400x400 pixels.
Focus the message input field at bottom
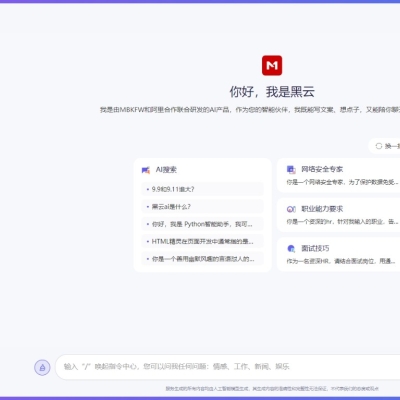pyautogui.click(x=228, y=367)
